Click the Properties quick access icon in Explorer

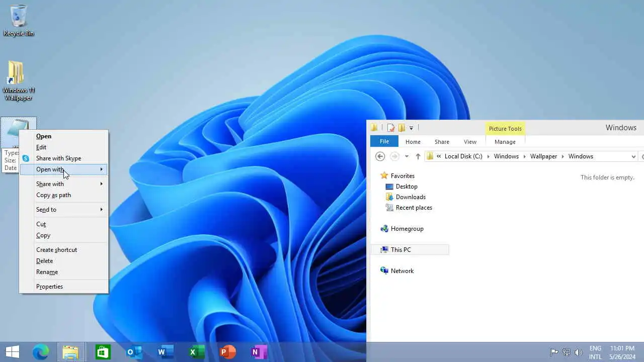pos(391,128)
